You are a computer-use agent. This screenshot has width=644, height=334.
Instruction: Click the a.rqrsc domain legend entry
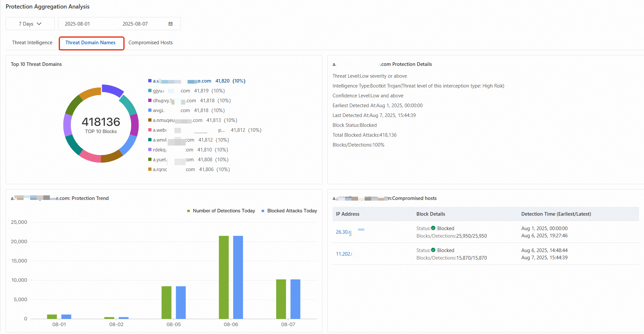(x=189, y=169)
